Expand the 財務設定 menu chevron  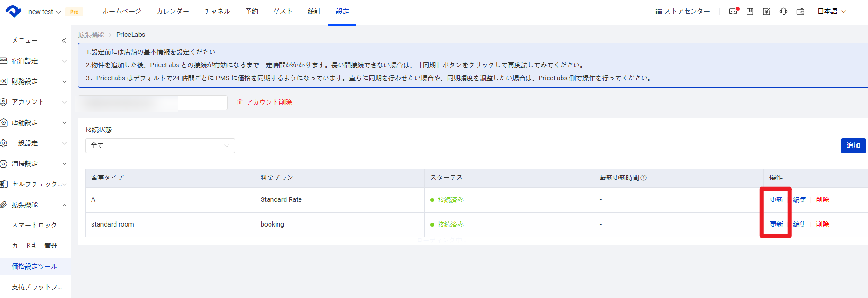[64, 82]
